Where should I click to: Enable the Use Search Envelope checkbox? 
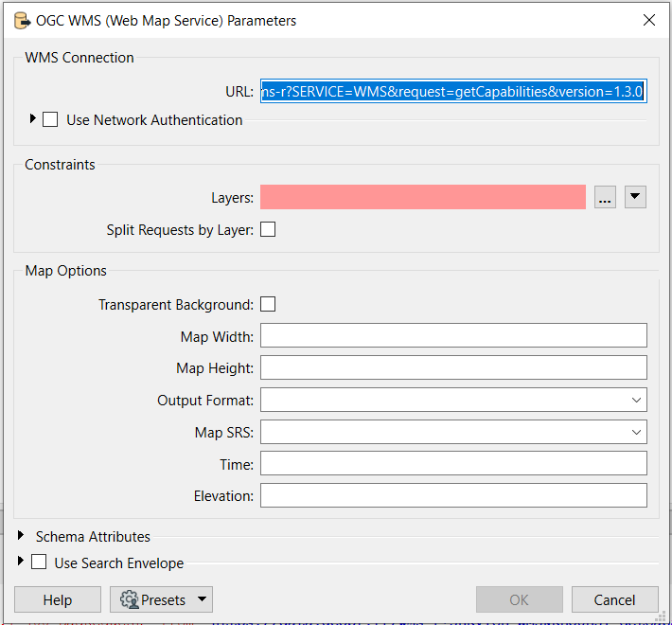tap(39, 562)
